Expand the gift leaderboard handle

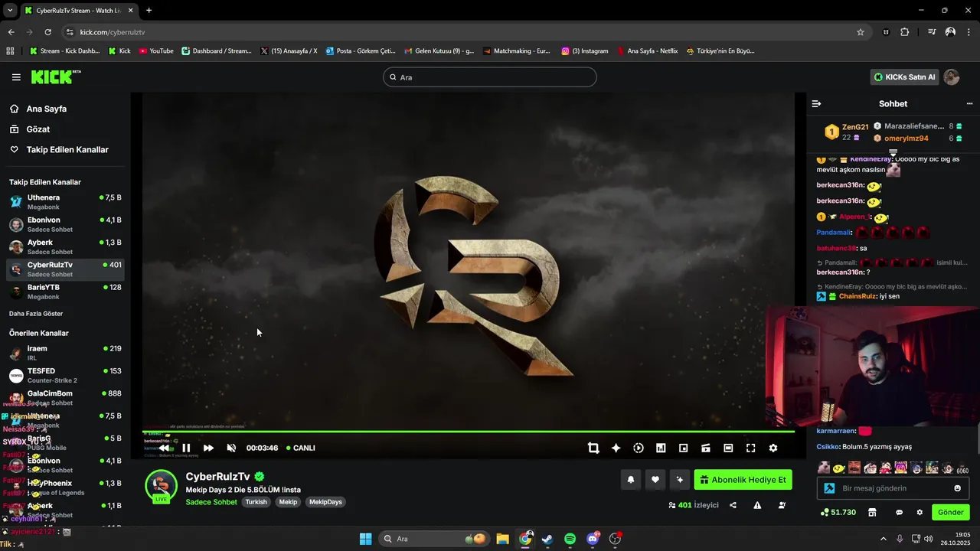[893, 153]
